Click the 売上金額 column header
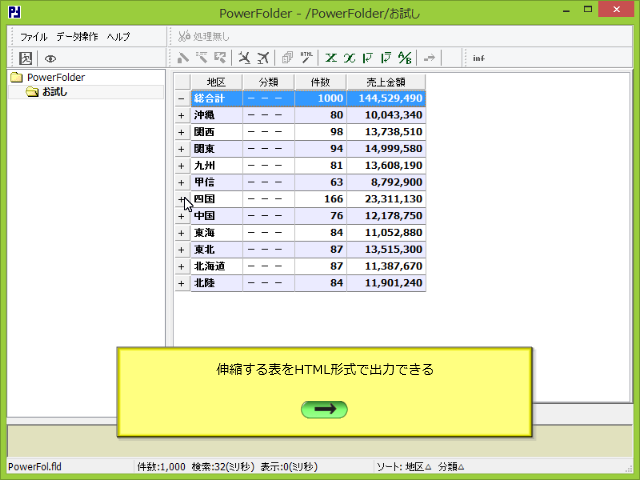This screenshot has height=480, width=640. (386, 82)
